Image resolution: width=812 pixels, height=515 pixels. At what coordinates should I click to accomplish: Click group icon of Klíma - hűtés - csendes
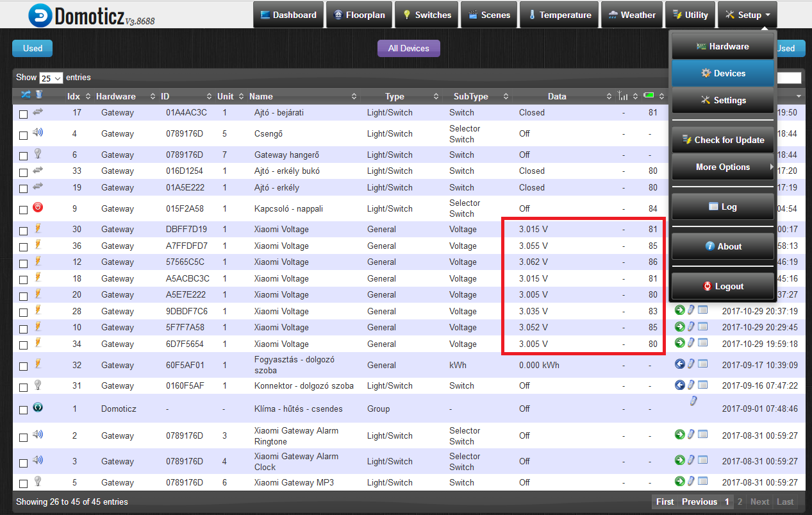[x=38, y=407]
